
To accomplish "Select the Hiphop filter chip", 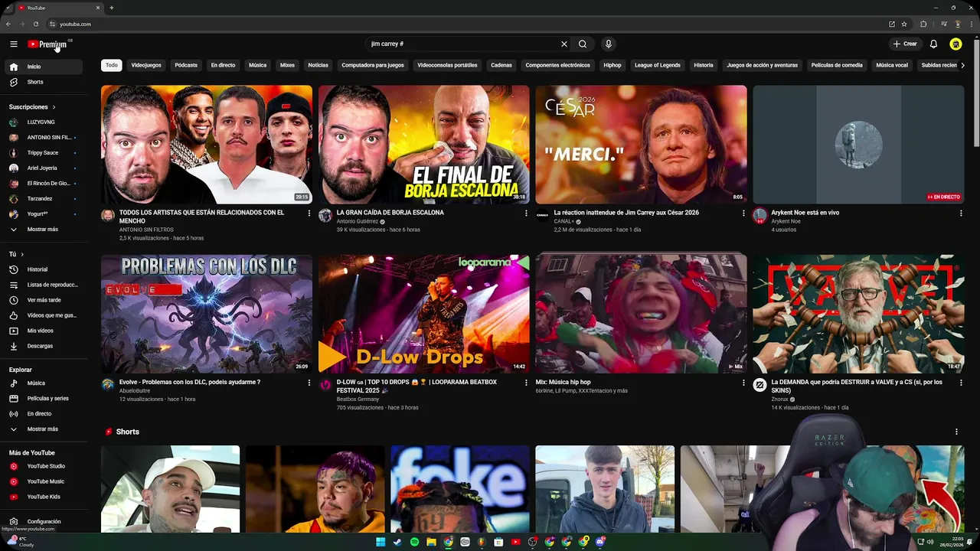I will [612, 65].
